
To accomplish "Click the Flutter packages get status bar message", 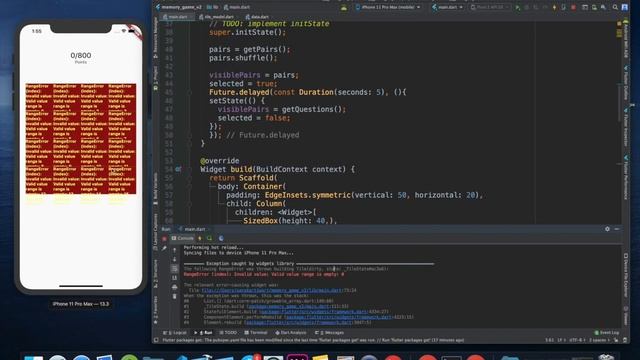I will coord(313,340).
